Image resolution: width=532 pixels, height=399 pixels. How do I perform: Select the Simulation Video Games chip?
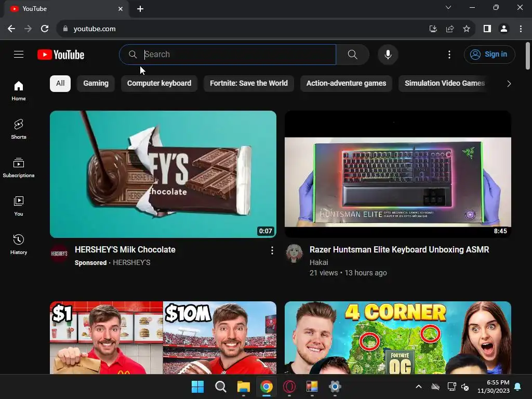tap(445, 84)
